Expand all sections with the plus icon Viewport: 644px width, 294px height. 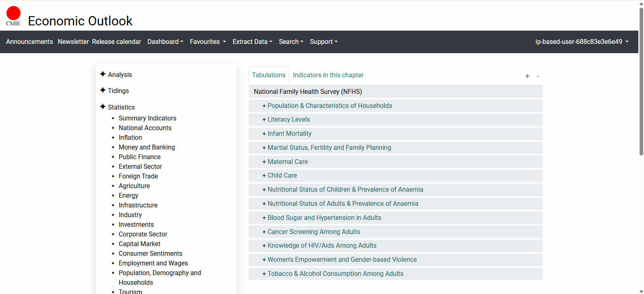527,76
